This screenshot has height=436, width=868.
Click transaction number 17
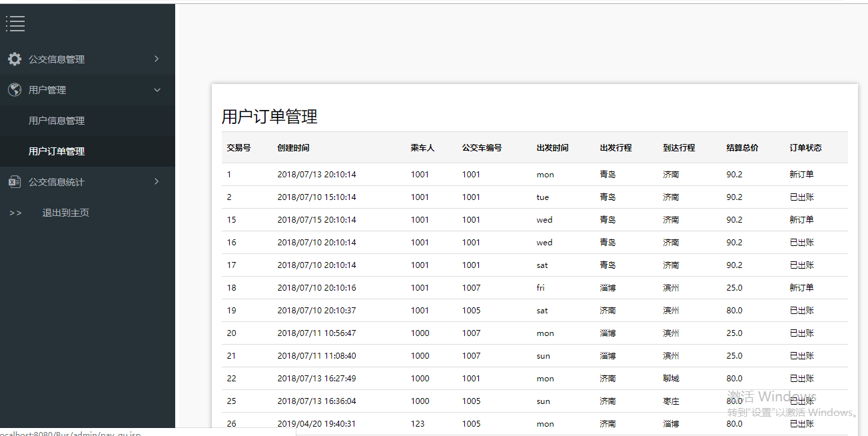pyautogui.click(x=231, y=265)
